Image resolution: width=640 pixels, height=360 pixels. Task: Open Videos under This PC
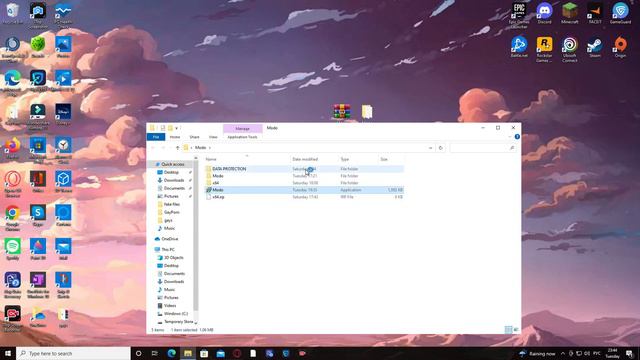170,305
